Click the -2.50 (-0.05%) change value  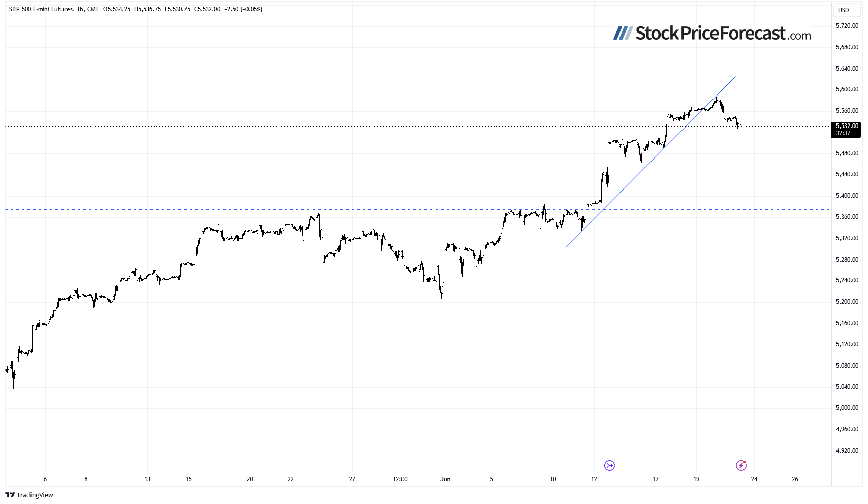243,9
